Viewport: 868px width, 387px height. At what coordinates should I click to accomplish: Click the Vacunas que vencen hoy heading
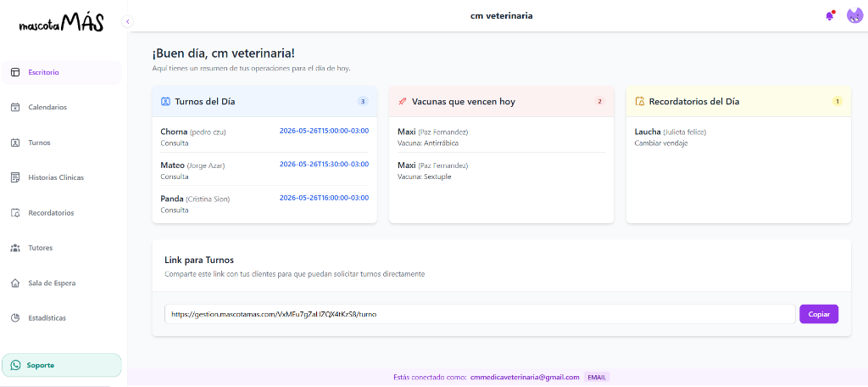point(464,102)
